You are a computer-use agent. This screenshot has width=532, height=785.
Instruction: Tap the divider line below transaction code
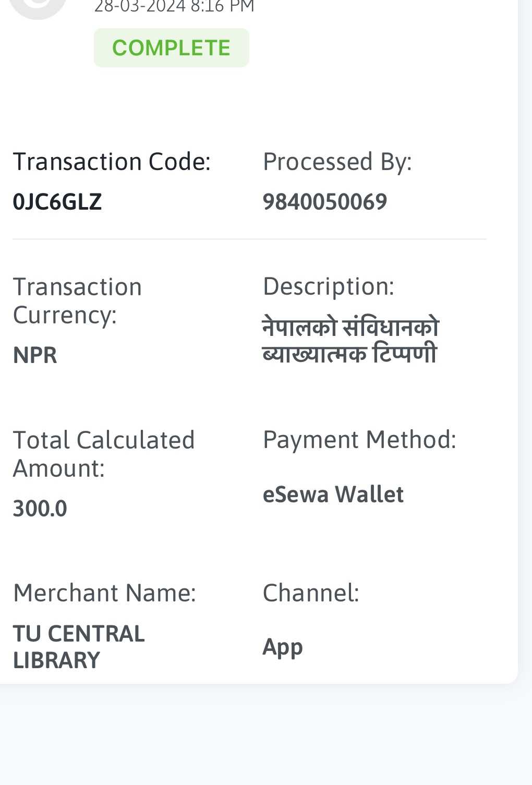[x=250, y=239]
